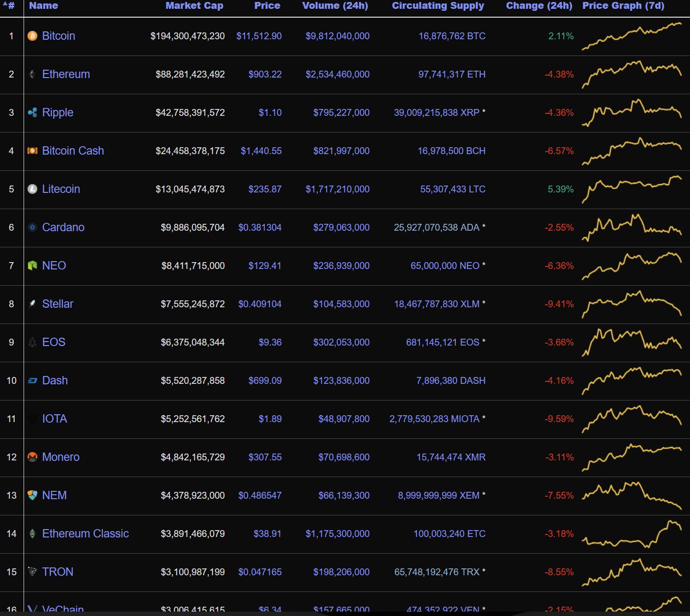Open the Bitcoin coin page link

tap(58, 36)
